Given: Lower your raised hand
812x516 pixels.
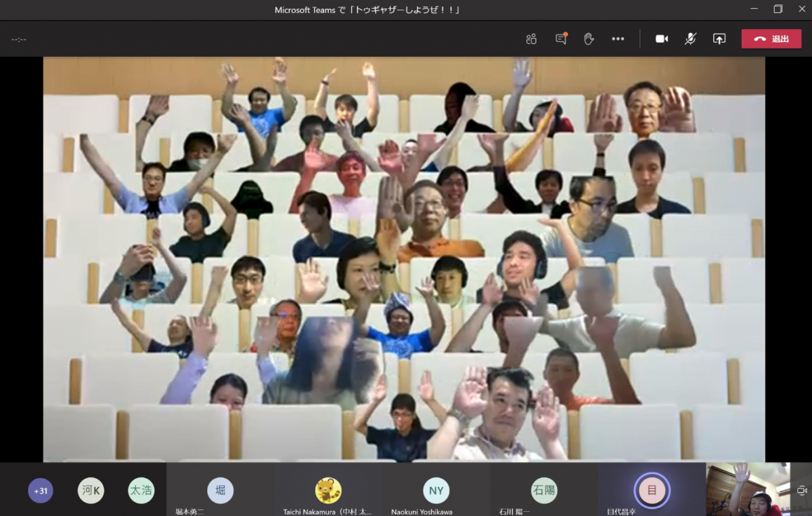Looking at the screenshot, I should pos(589,39).
